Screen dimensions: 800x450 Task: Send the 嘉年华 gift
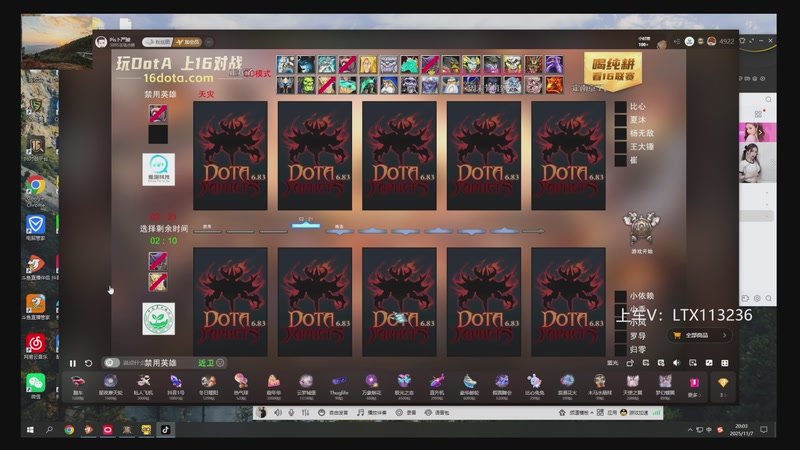tap(273, 386)
